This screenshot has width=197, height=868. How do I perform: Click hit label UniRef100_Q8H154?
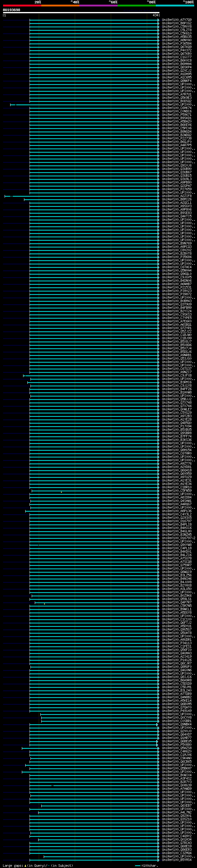click(x=176, y=450)
